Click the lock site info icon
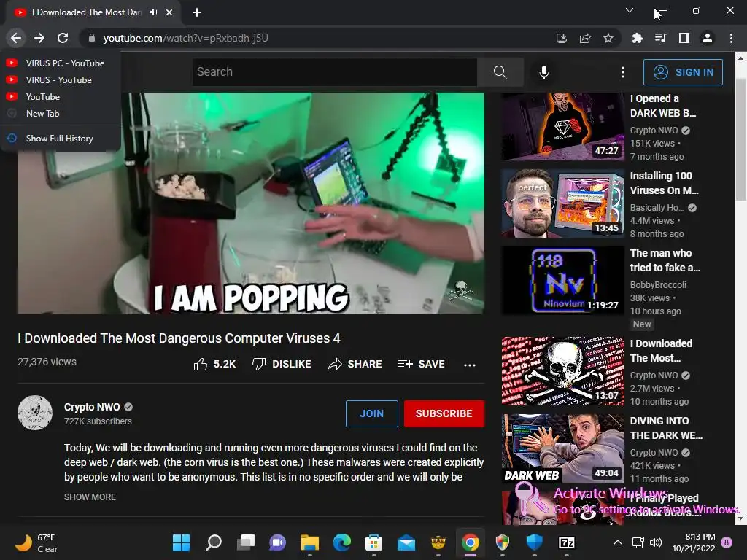This screenshot has height=560, width=747. (x=92, y=38)
